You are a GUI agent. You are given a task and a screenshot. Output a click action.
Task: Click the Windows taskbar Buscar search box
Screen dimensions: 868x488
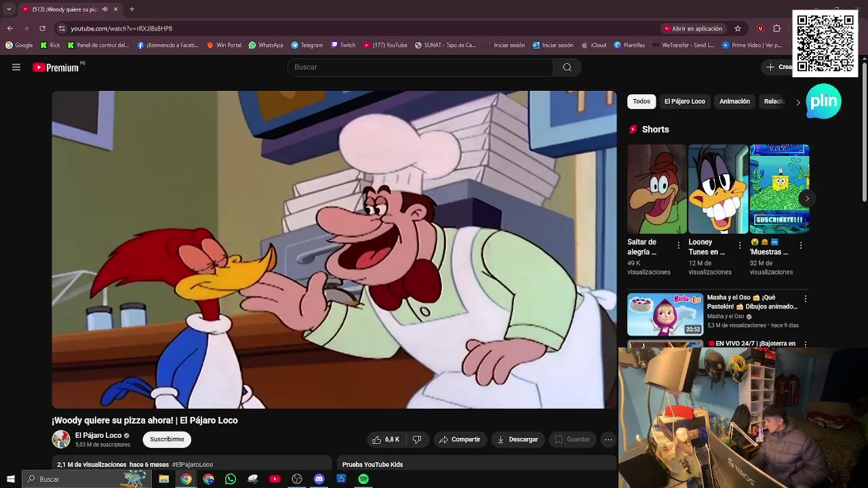86,479
